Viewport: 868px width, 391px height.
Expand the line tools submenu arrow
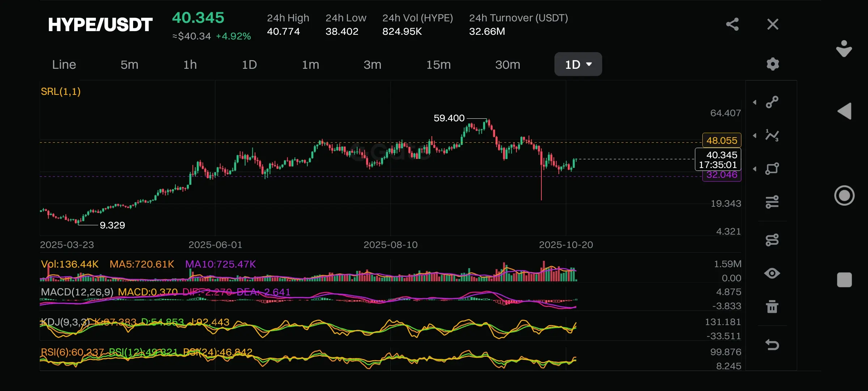[x=755, y=102]
